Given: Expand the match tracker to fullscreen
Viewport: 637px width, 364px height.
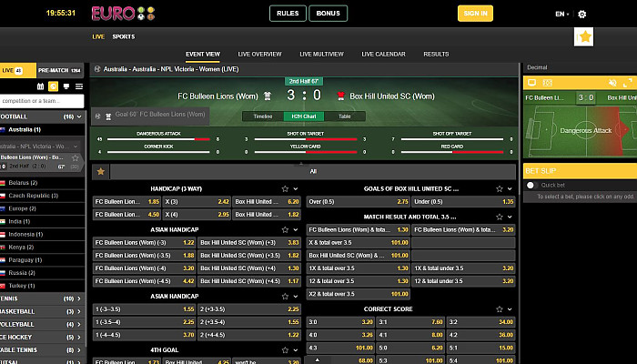Looking at the screenshot, I should (628, 83).
